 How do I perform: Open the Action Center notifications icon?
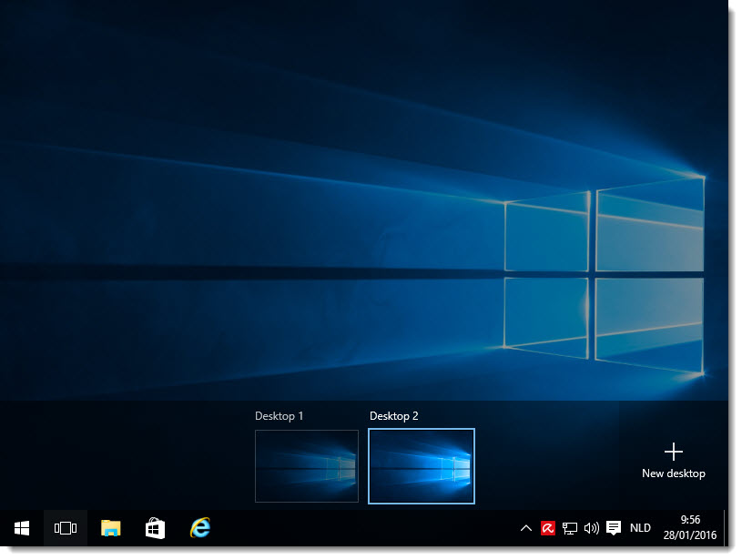point(614,528)
